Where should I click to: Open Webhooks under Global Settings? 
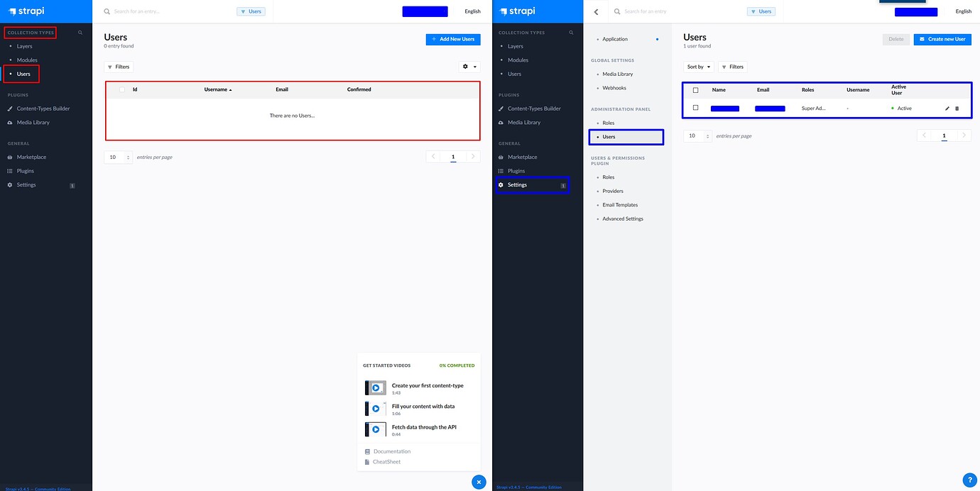614,88
